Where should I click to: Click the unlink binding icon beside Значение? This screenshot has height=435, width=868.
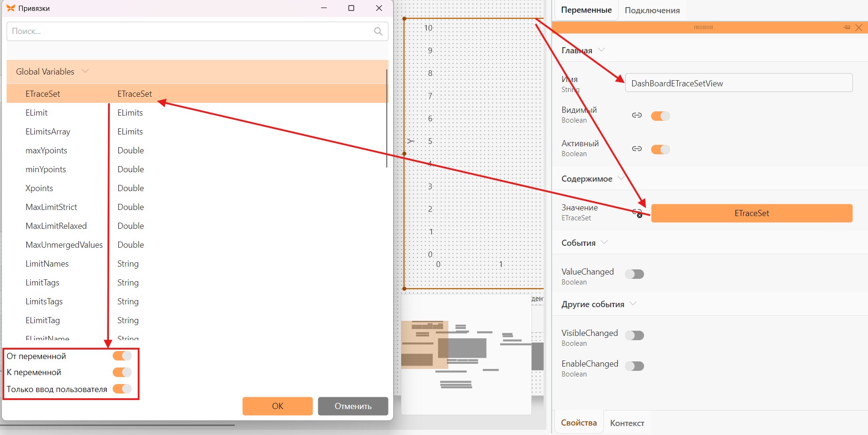point(637,213)
